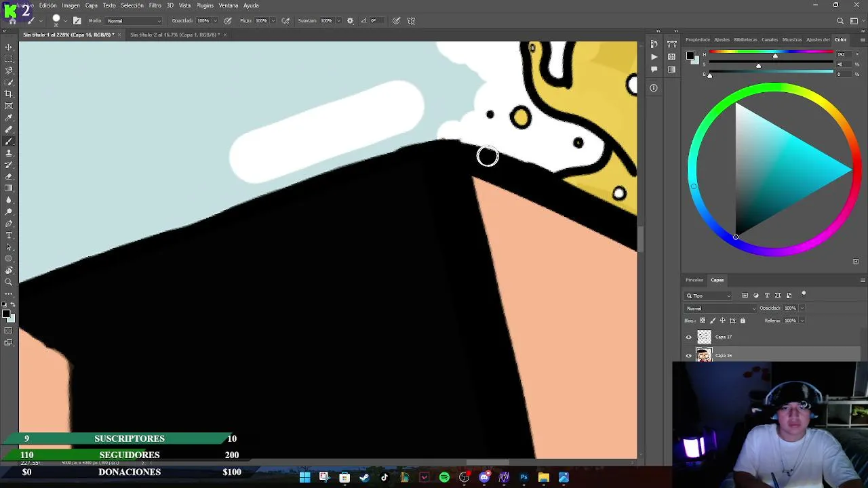Select the Rectangular Marquee tool

(9, 59)
